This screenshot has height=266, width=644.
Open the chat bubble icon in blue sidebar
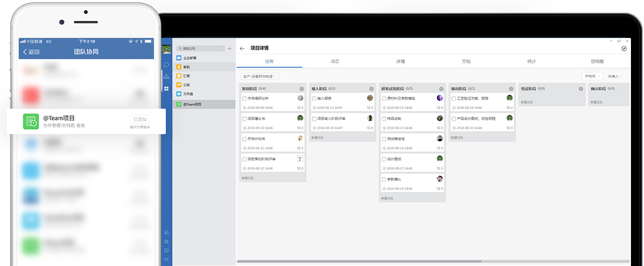166,65
